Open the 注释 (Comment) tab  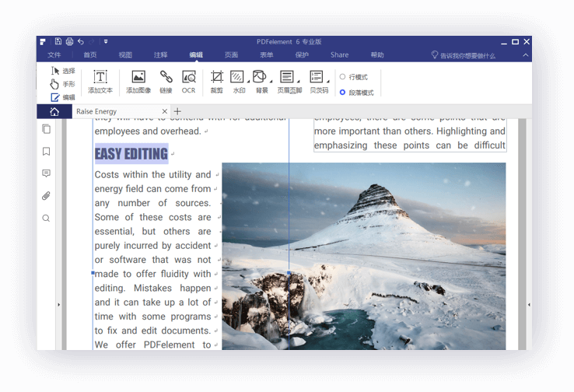coord(161,55)
